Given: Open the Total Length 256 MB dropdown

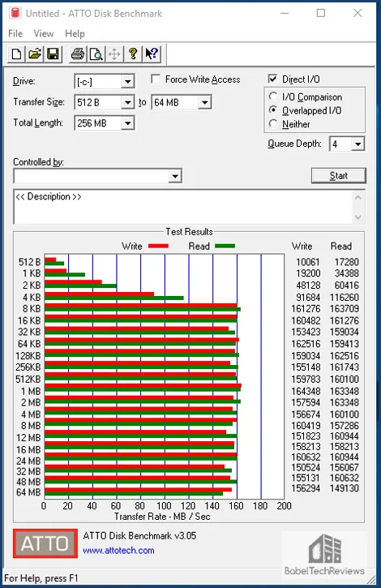Looking at the screenshot, I should [127, 123].
